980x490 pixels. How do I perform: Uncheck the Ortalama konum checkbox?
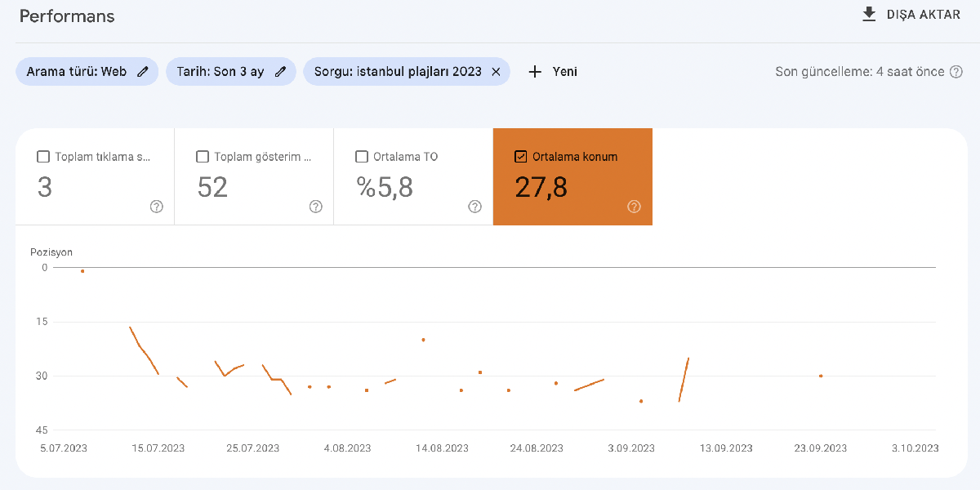point(521,157)
